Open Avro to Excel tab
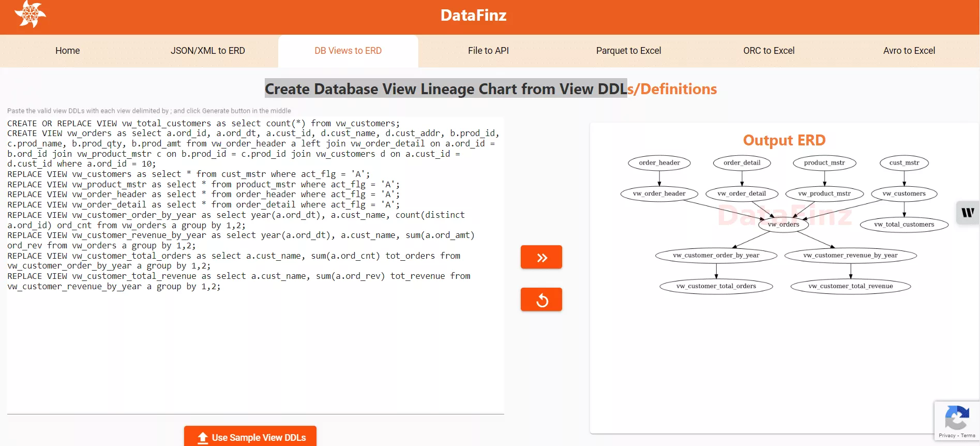 point(909,51)
